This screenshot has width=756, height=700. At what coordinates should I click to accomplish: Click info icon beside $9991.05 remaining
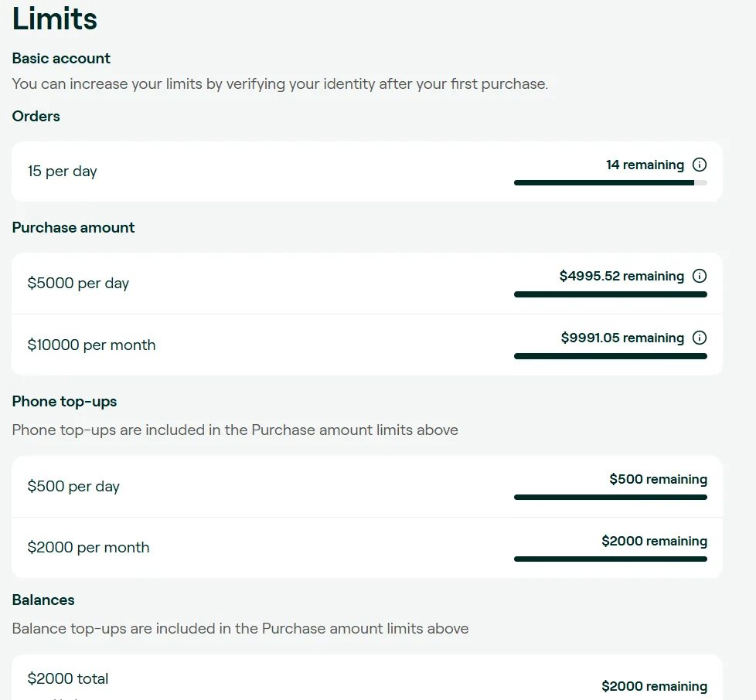pos(699,338)
